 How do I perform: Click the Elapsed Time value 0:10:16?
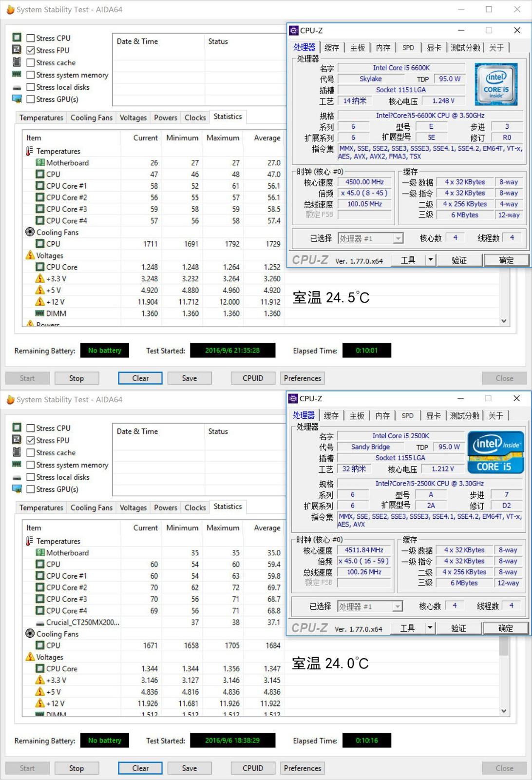coord(367,741)
